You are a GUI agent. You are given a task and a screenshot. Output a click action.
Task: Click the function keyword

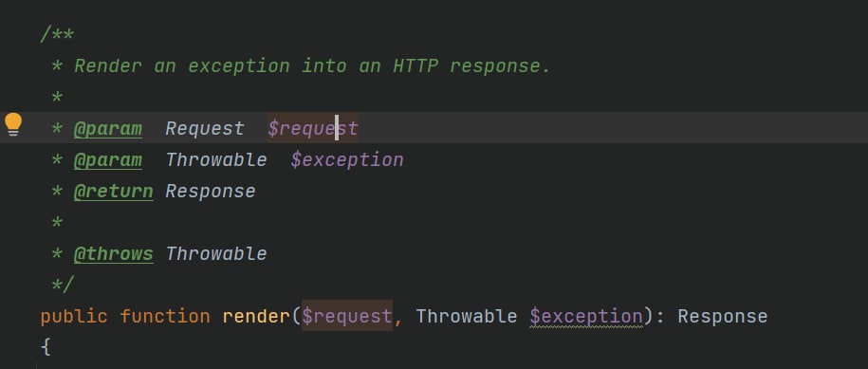click(165, 317)
